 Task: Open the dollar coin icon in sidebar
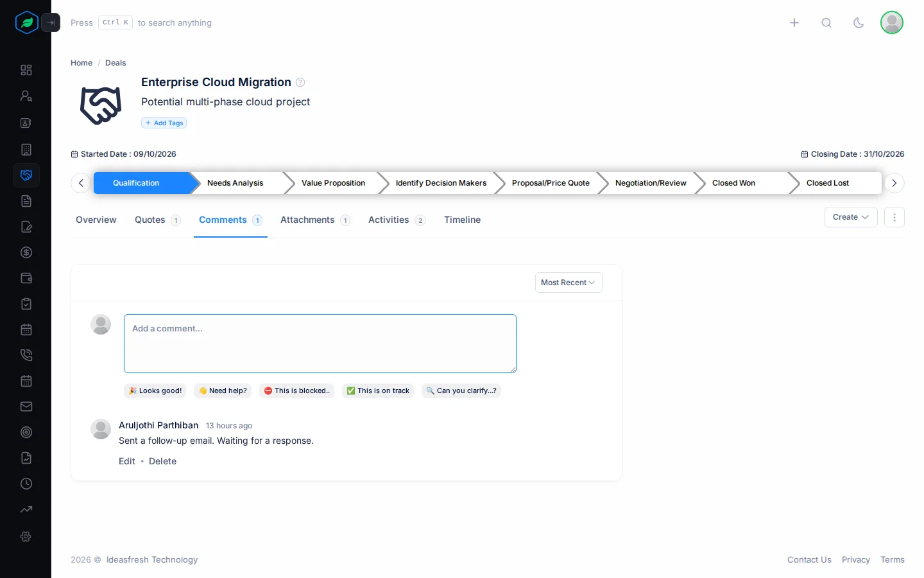(26, 252)
